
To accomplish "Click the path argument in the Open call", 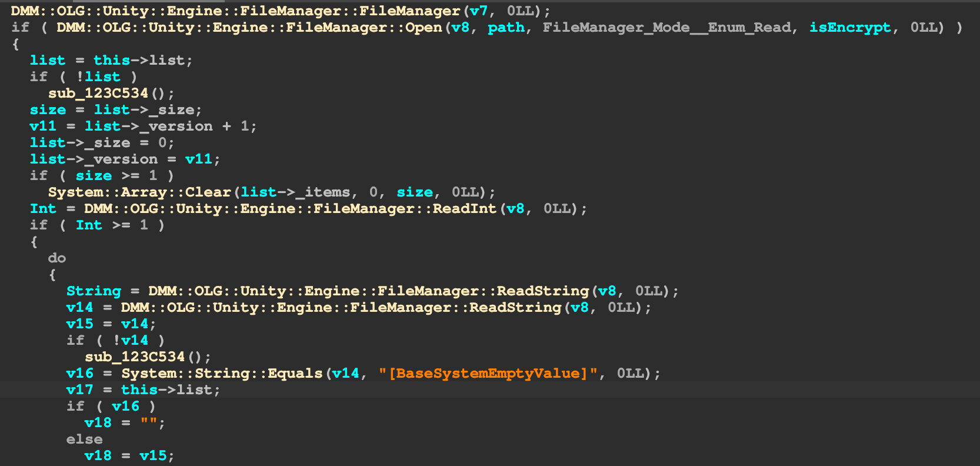I will coord(506,28).
